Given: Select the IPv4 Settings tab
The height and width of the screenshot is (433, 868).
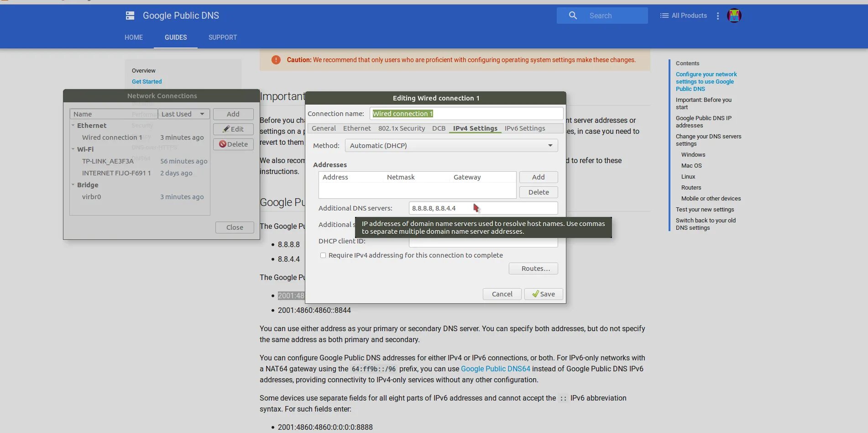Looking at the screenshot, I should coord(475,128).
